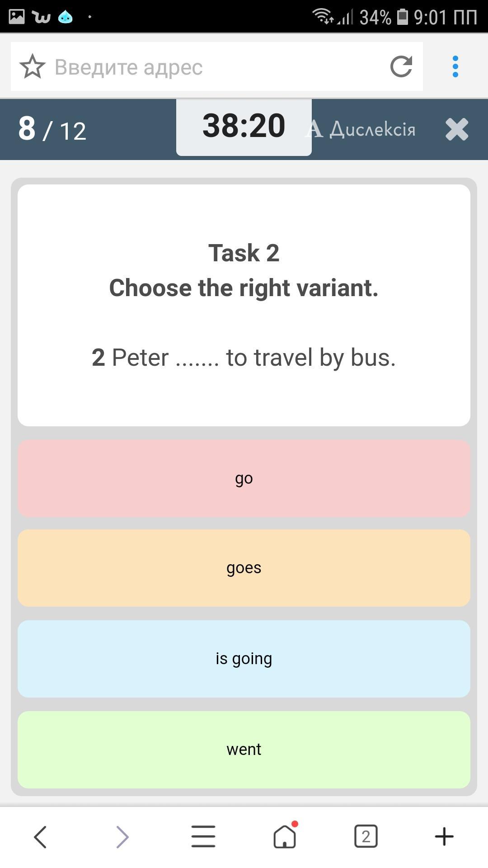Reload the page with the refresh icon
This screenshot has height=868, width=488.
point(401,67)
